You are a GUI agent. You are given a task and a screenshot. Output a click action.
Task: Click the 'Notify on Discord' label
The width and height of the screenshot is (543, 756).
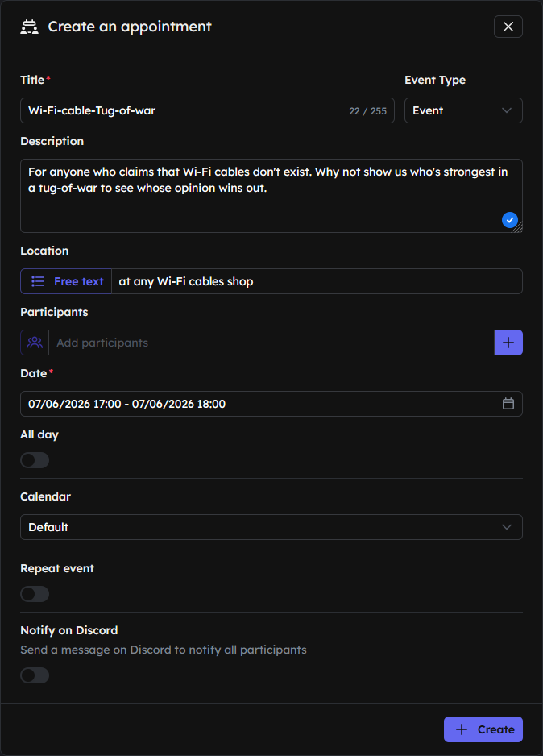click(69, 630)
